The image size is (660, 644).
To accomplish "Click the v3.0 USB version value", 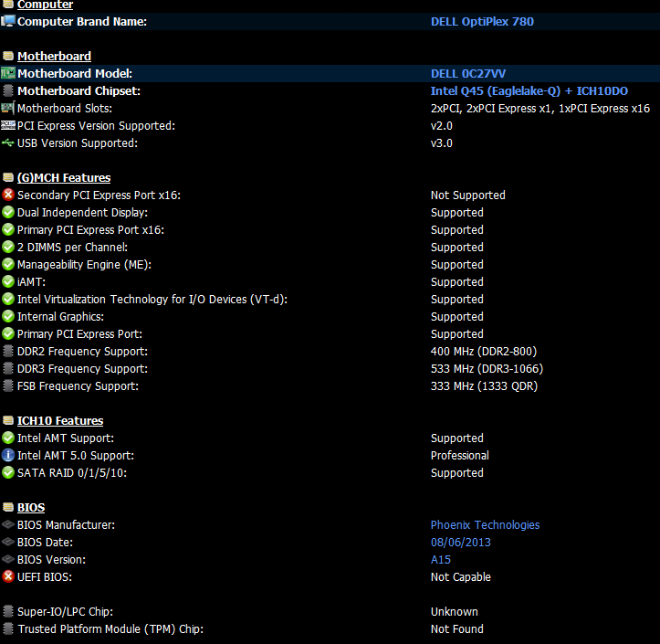I will [x=442, y=143].
